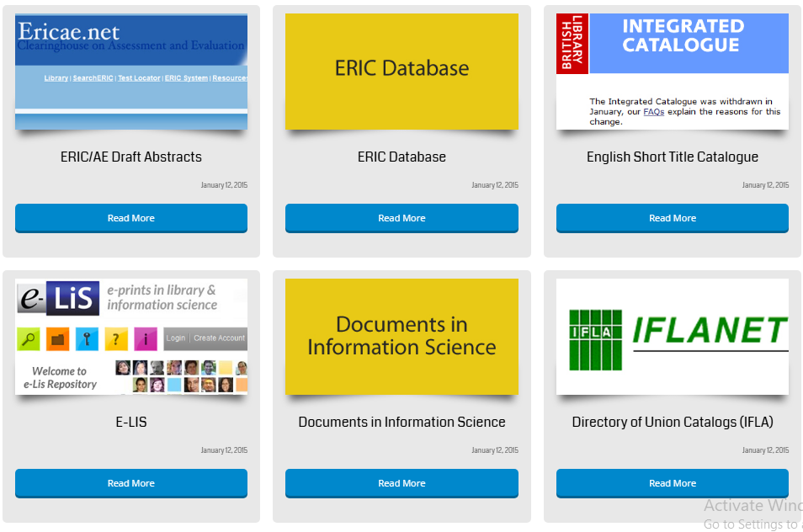Screen dimensions: 803x532
Task: Click the yellow ERIC Database thumbnail
Action: (x=401, y=72)
